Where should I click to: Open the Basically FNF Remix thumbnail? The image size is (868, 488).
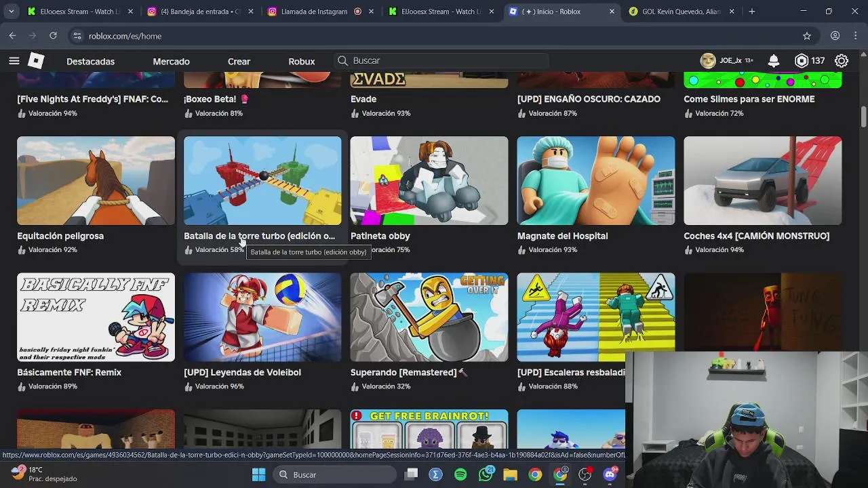pyautogui.click(x=96, y=317)
